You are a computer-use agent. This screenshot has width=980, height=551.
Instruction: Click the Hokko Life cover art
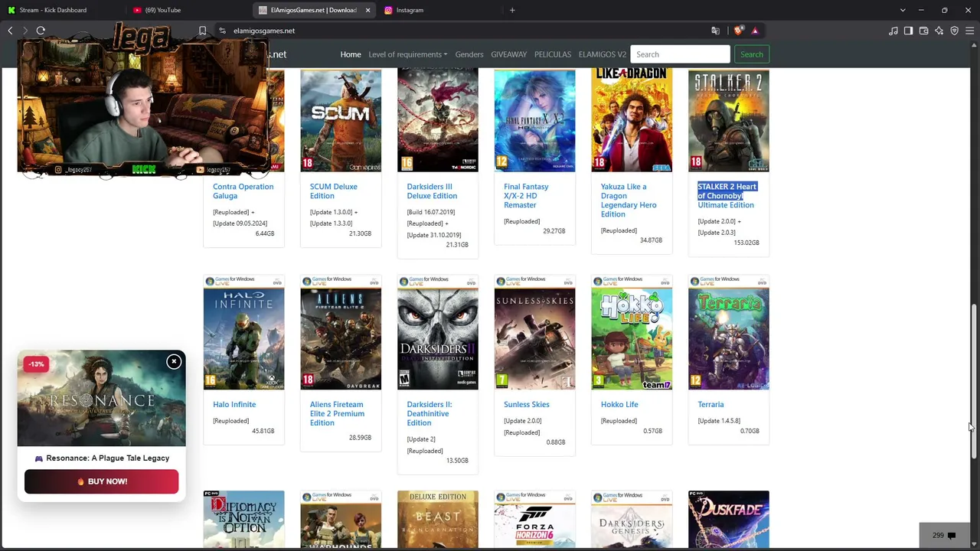click(x=632, y=333)
